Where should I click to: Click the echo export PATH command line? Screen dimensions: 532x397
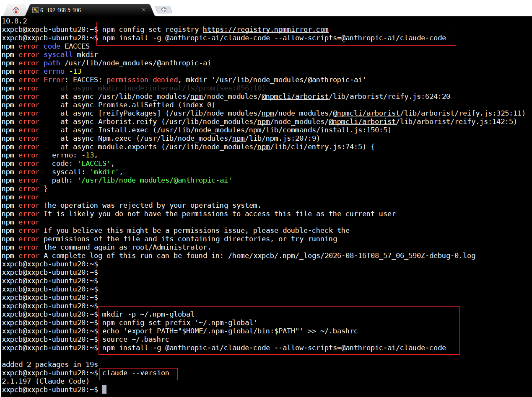[x=230, y=331]
